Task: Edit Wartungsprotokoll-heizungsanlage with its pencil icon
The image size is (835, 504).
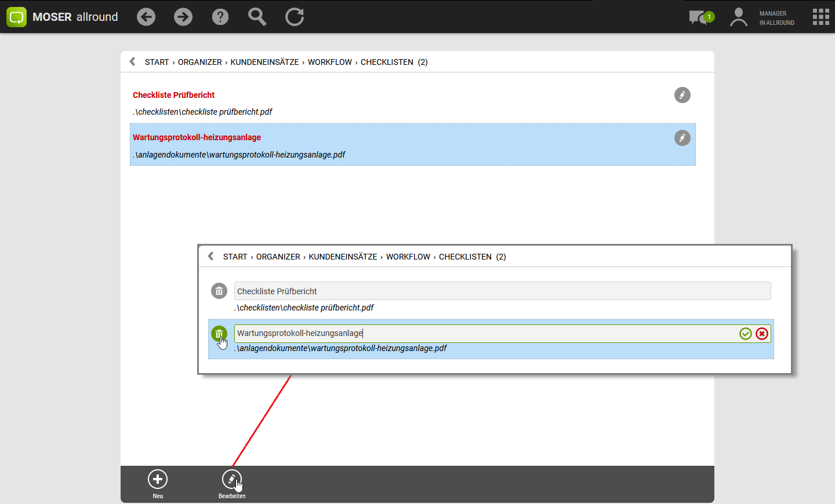Action: click(682, 138)
